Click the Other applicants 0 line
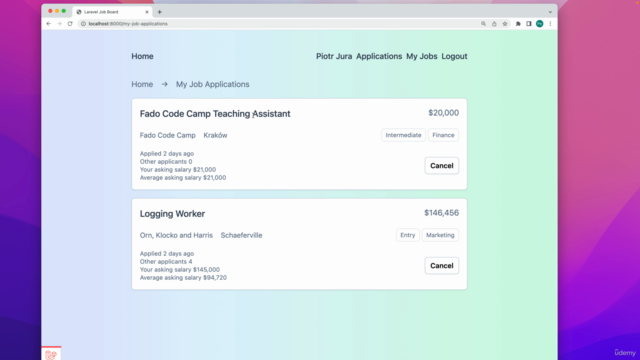Image resolution: width=640 pixels, height=360 pixels. [166, 162]
